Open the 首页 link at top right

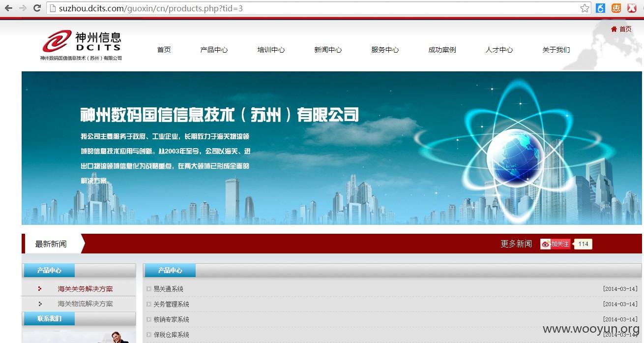[x=625, y=29]
